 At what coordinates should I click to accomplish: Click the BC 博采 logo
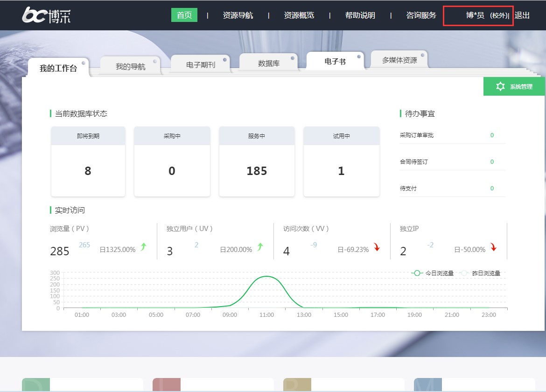coord(46,15)
